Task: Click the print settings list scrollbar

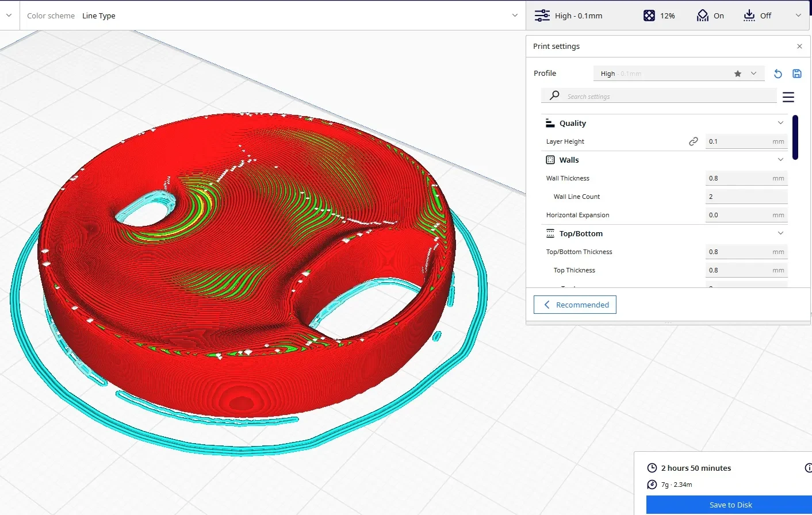Action: [x=795, y=137]
